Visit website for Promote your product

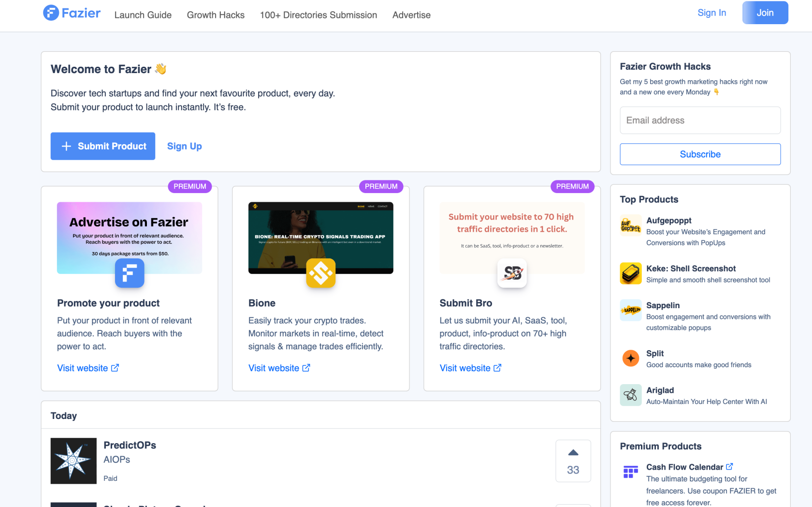[x=83, y=368]
